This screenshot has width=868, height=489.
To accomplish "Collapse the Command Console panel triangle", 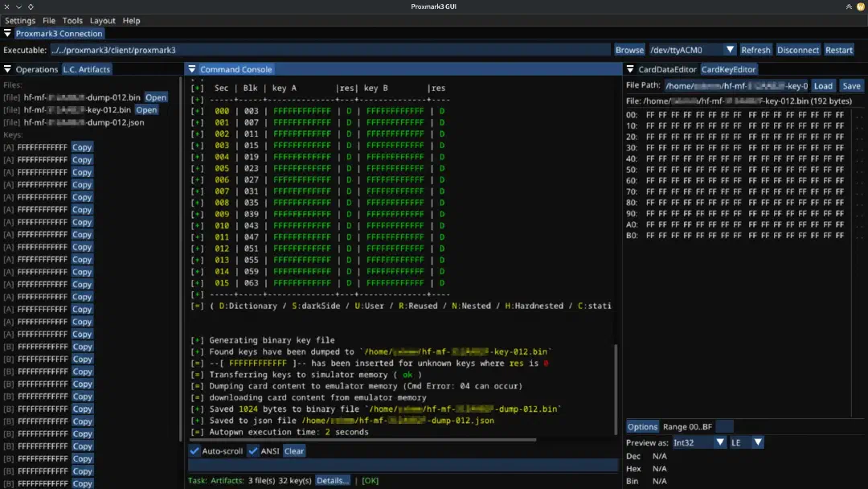I will (x=192, y=69).
